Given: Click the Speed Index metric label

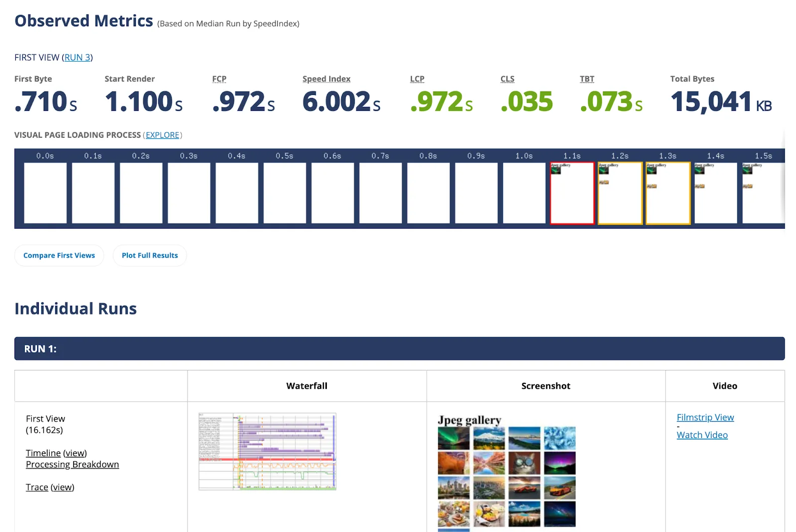Looking at the screenshot, I should pyautogui.click(x=326, y=79).
